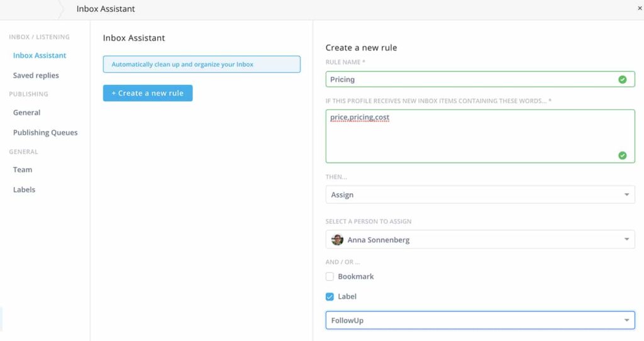Open Team settings in sidebar
644x341 pixels.
click(23, 170)
